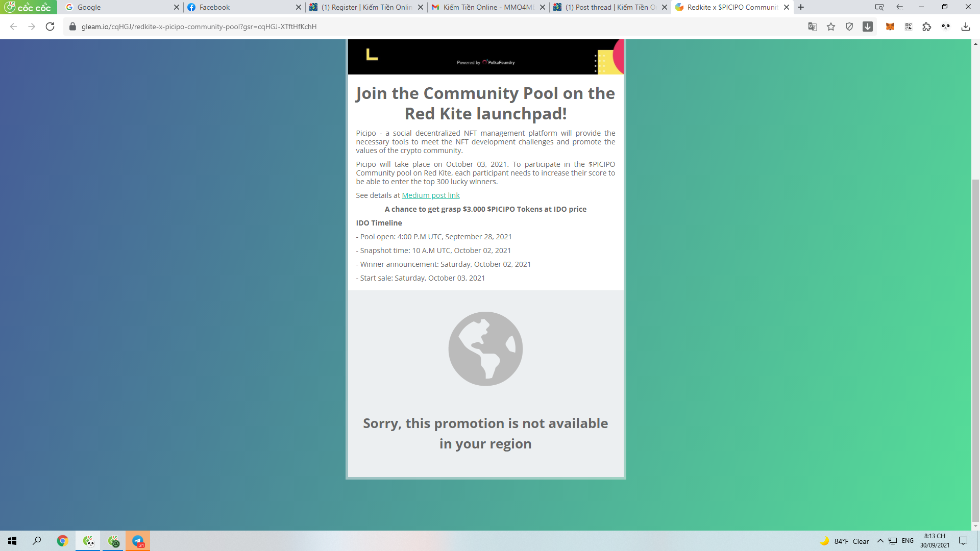
Task: Click the panda profile avatar icon
Action: (x=946, y=27)
